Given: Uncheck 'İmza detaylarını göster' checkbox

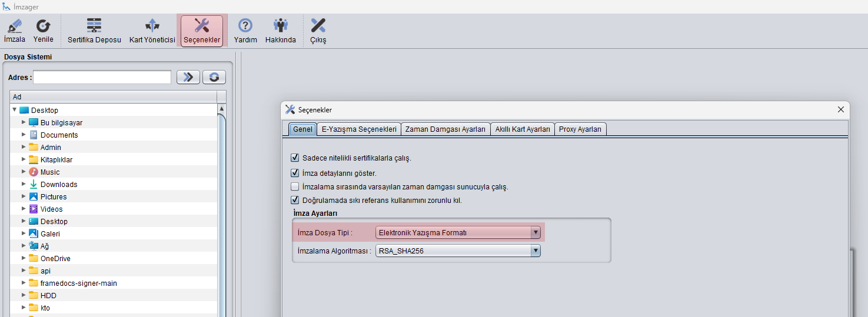Looking at the screenshot, I should (295, 173).
